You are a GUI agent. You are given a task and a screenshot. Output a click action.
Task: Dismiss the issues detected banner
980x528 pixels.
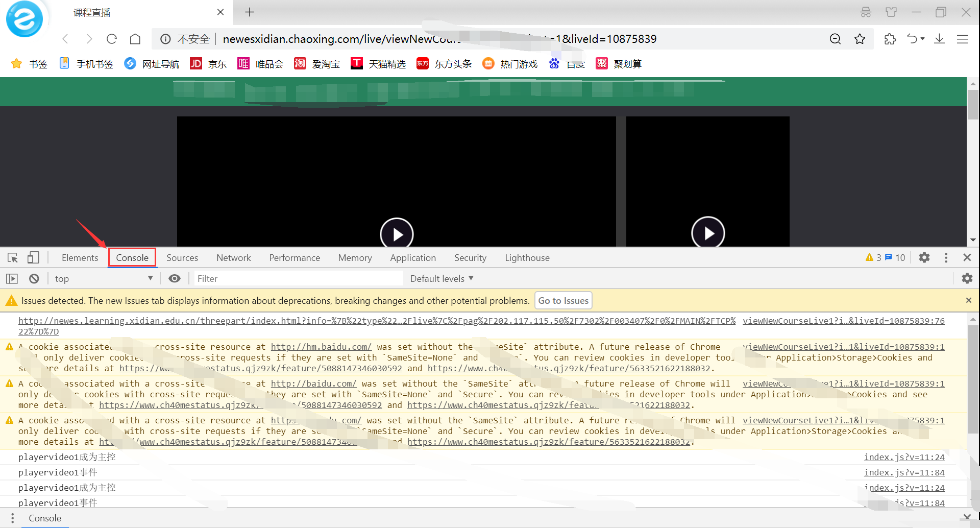[x=968, y=301]
